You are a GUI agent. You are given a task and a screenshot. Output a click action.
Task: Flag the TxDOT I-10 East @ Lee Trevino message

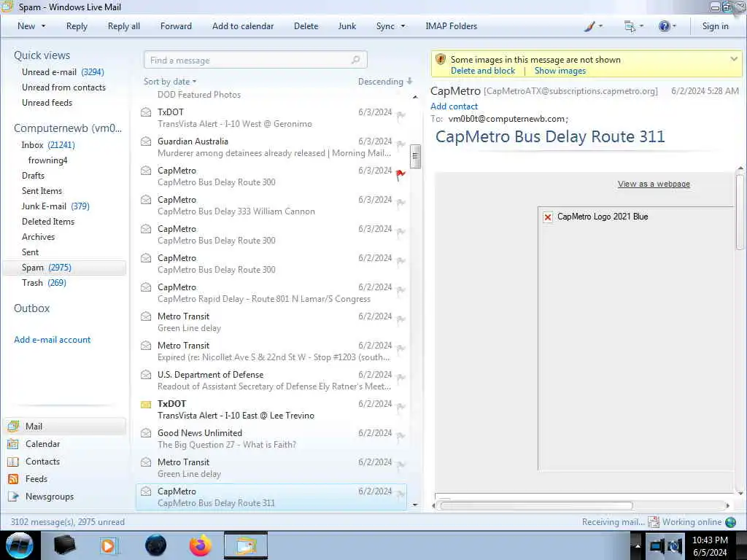[400, 408]
